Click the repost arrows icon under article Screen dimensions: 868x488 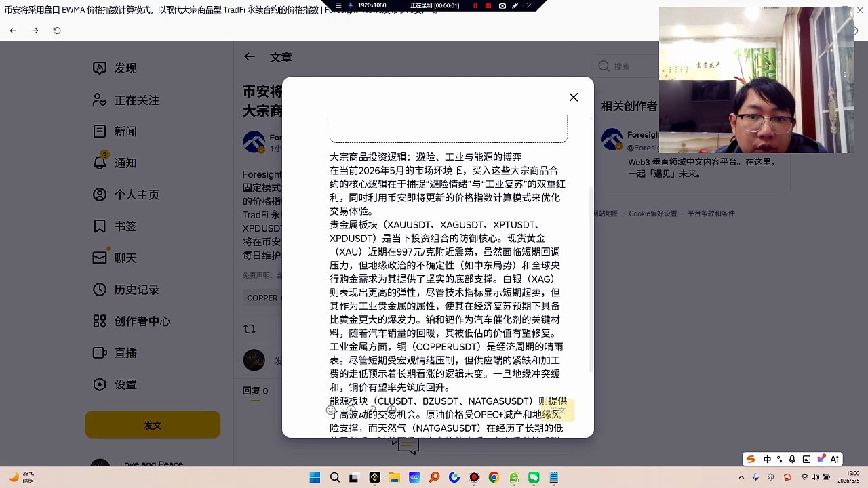click(x=250, y=329)
